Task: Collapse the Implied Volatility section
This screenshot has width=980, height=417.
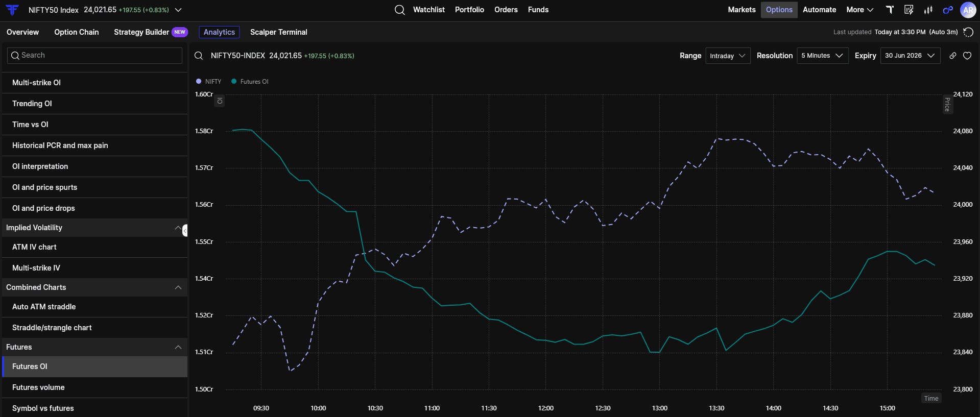Action: (x=178, y=228)
